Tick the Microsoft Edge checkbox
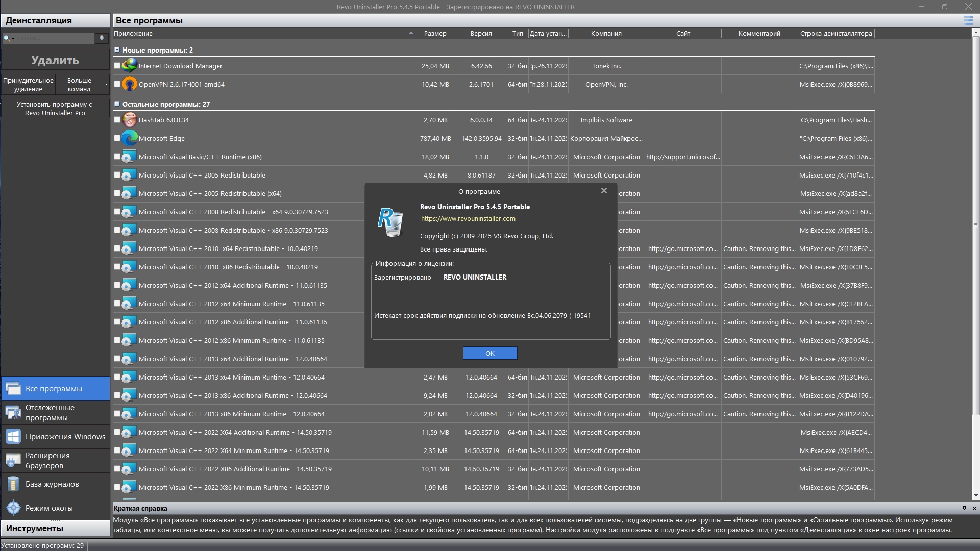This screenshot has height=551, width=980. tap(117, 138)
